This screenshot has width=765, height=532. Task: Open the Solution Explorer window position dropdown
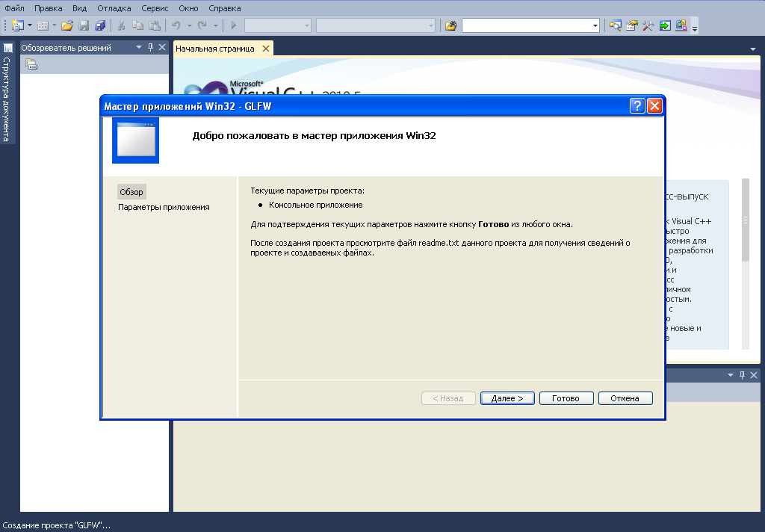[138, 47]
